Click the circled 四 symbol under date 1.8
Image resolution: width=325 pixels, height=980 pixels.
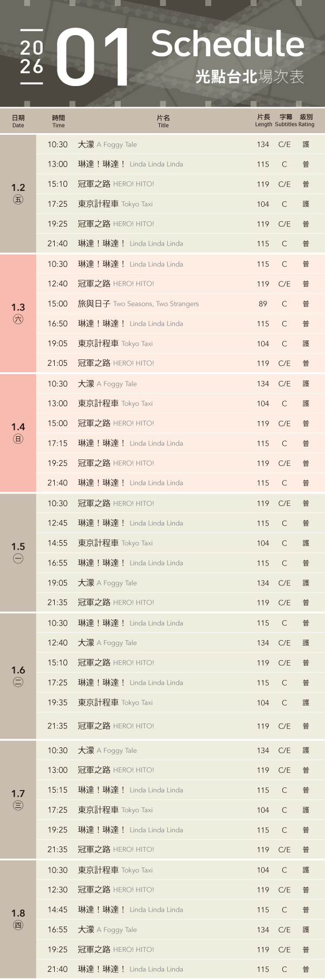(18, 925)
